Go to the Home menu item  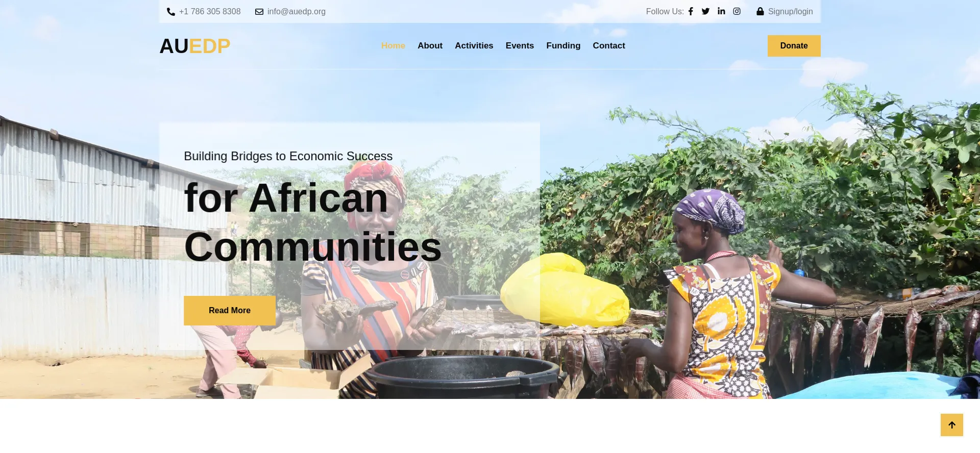(x=393, y=45)
